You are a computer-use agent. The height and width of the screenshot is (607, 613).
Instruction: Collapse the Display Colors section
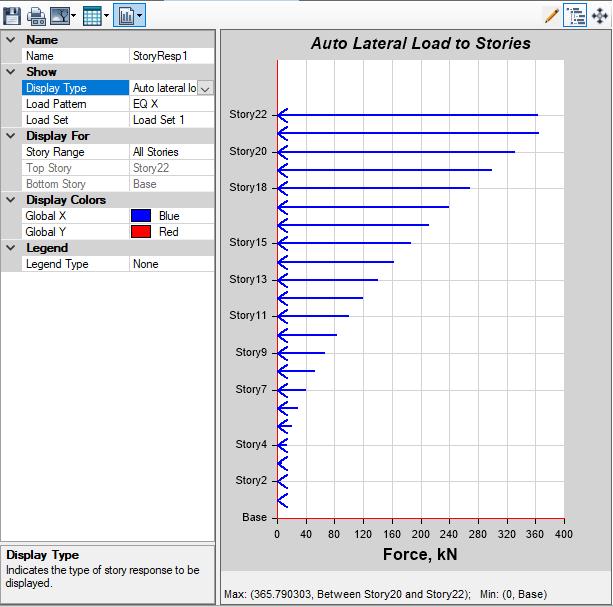pyautogui.click(x=11, y=200)
